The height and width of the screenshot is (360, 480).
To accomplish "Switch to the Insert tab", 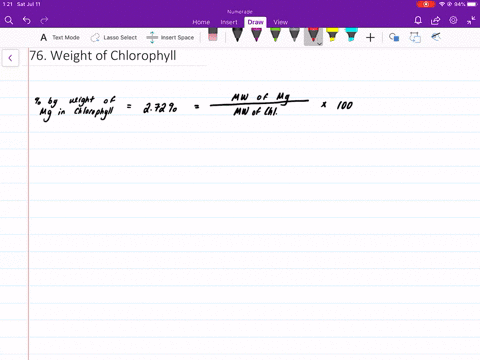I will (229, 22).
